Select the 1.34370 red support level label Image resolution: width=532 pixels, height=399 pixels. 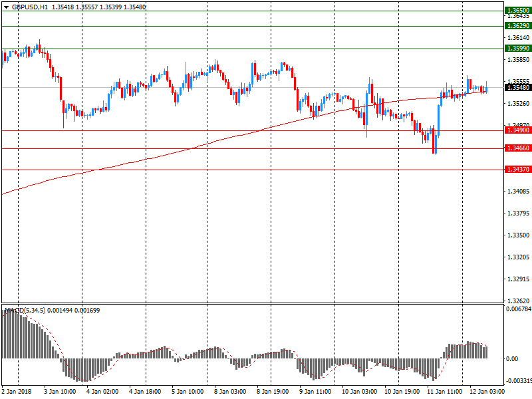[x=518, y=170]
